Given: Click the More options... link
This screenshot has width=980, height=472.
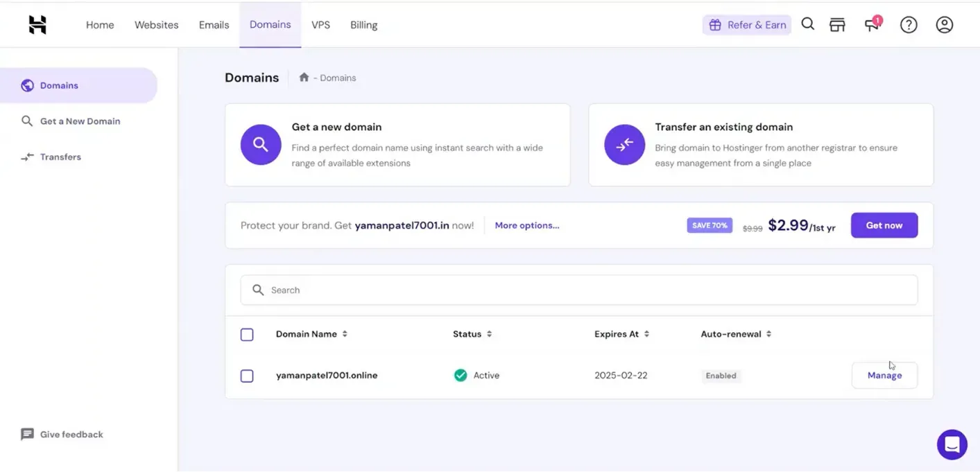Looking at the screenshot, I should tap(527, 225).
